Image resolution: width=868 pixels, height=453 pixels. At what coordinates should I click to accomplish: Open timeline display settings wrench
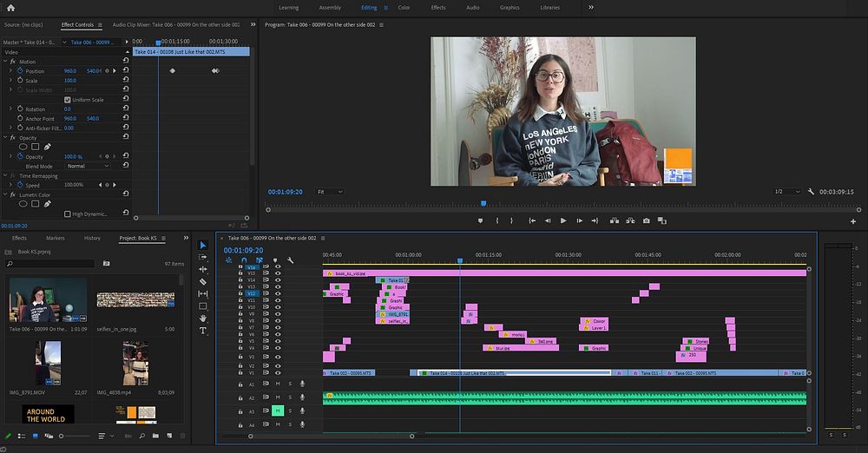(x=290, y=260)
